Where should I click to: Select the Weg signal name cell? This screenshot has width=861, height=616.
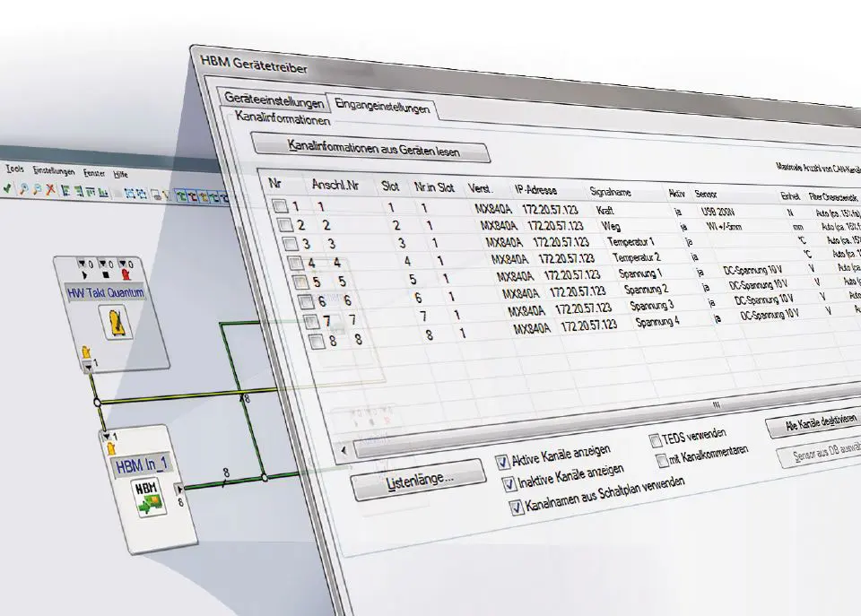click(611, 226)
